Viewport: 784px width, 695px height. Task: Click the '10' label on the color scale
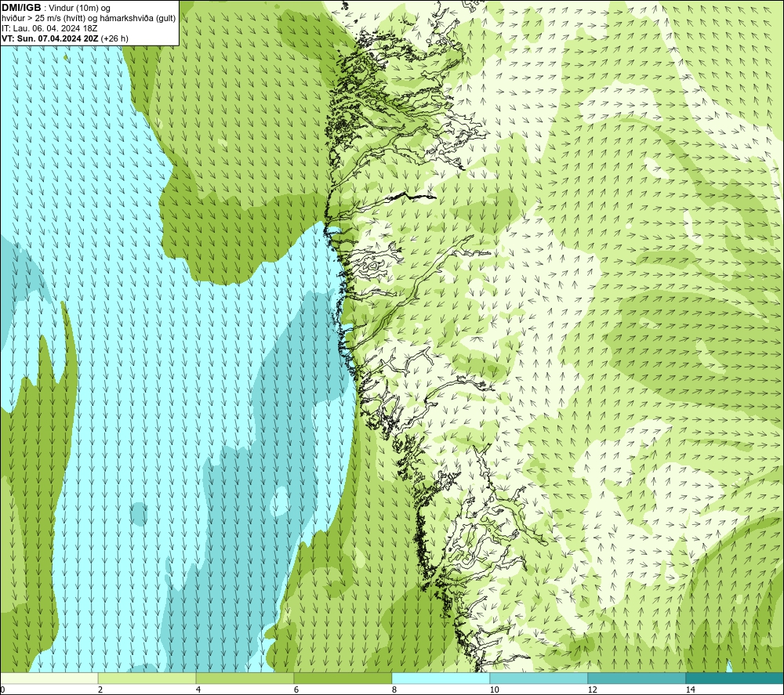click(x=494, y=690)
